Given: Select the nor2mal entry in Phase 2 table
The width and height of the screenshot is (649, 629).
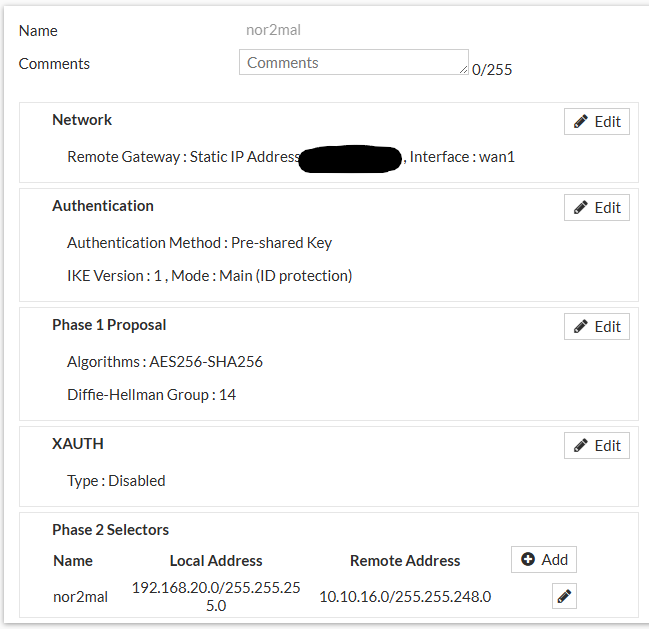Looking at the screenshot, I should 80,597.
